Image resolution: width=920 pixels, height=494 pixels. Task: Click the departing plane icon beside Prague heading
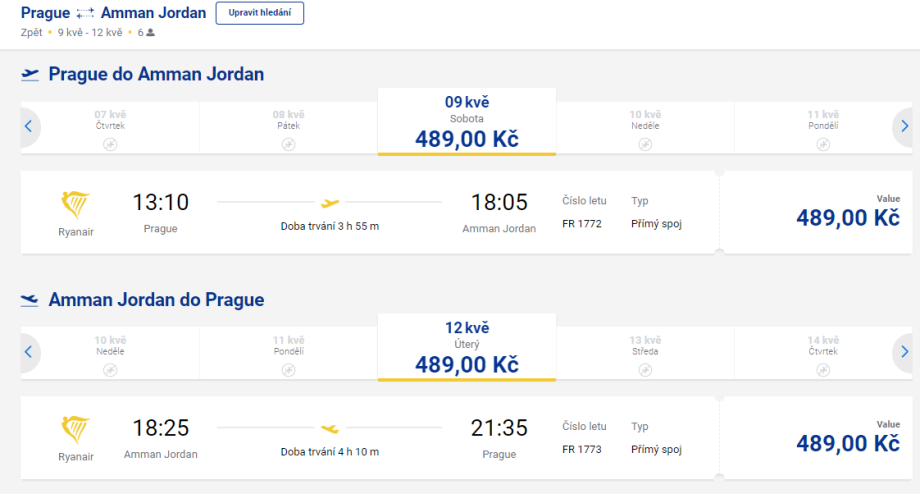tap(30, 74)
